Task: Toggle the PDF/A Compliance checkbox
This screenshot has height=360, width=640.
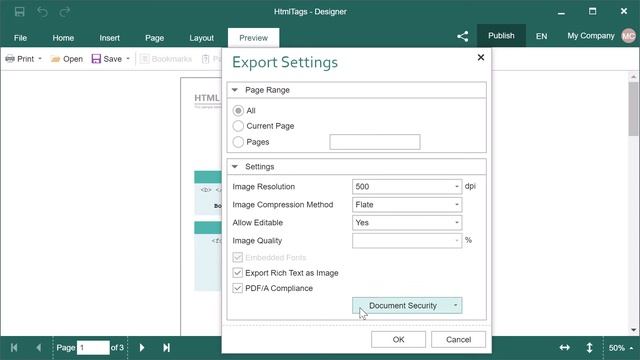Action: click(x=238, y=288)
